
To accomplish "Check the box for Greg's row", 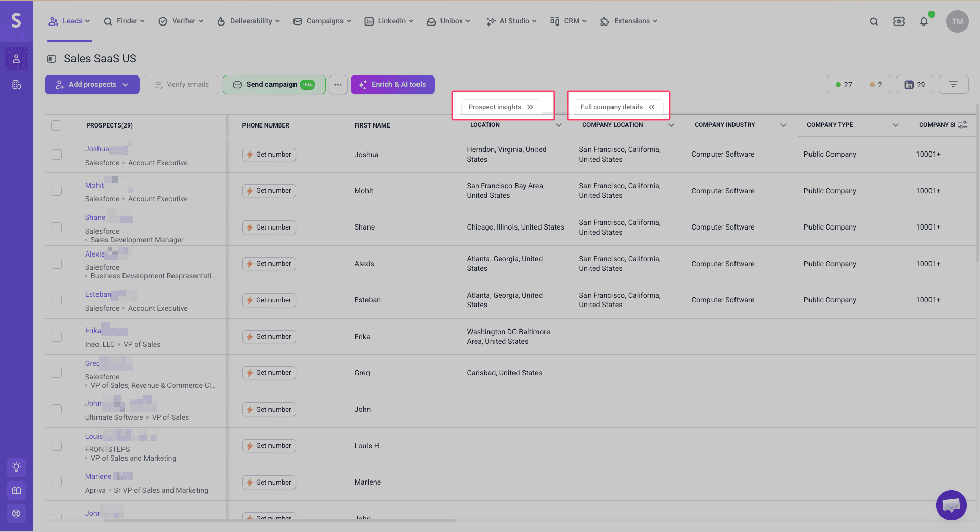I will 57,373.
